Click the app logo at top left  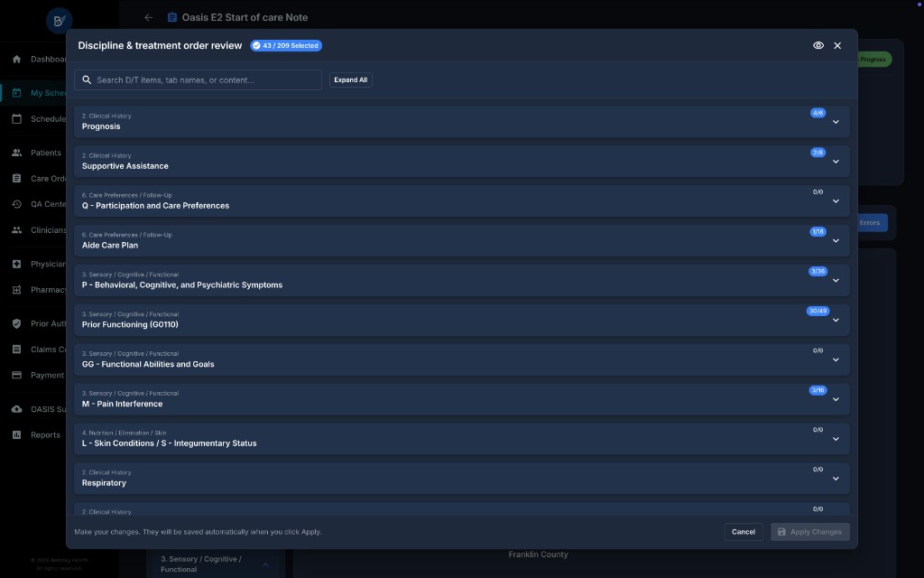pos(59,22)
